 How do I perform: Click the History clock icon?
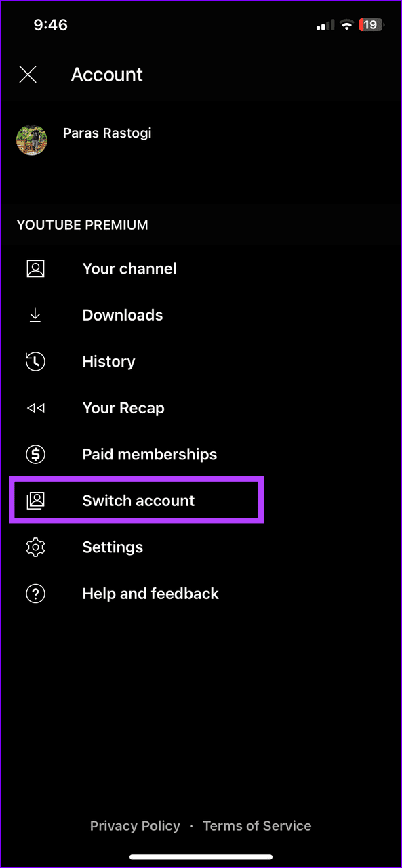[x=35, y=361]
